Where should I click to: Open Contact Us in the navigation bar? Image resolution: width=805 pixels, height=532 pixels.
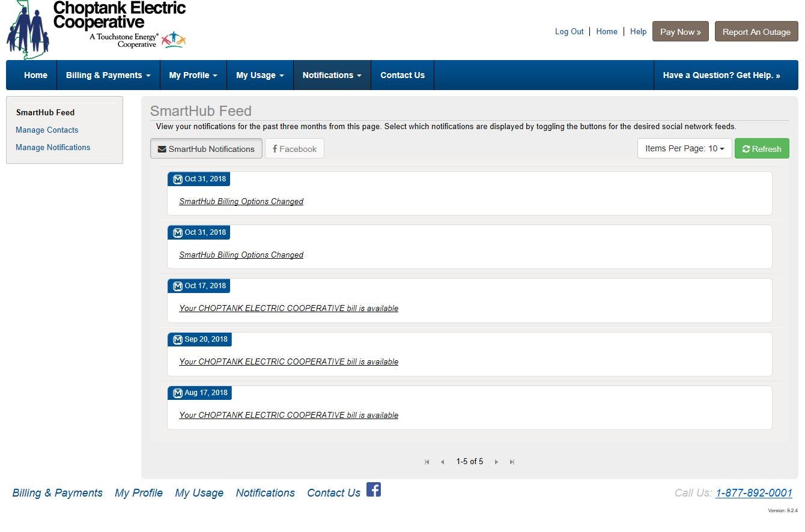(402, 75)
